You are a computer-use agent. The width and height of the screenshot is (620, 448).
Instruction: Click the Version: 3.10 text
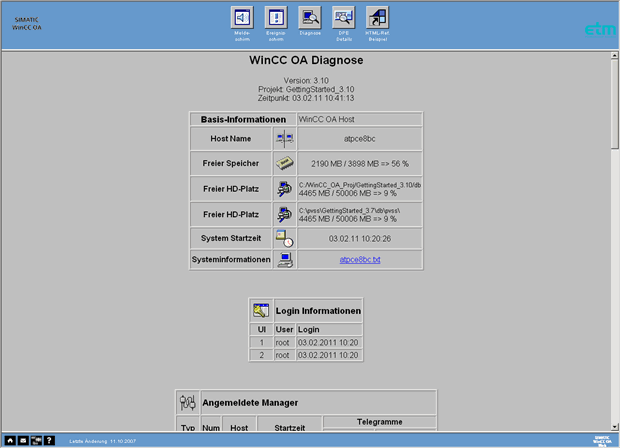[306, 80]
